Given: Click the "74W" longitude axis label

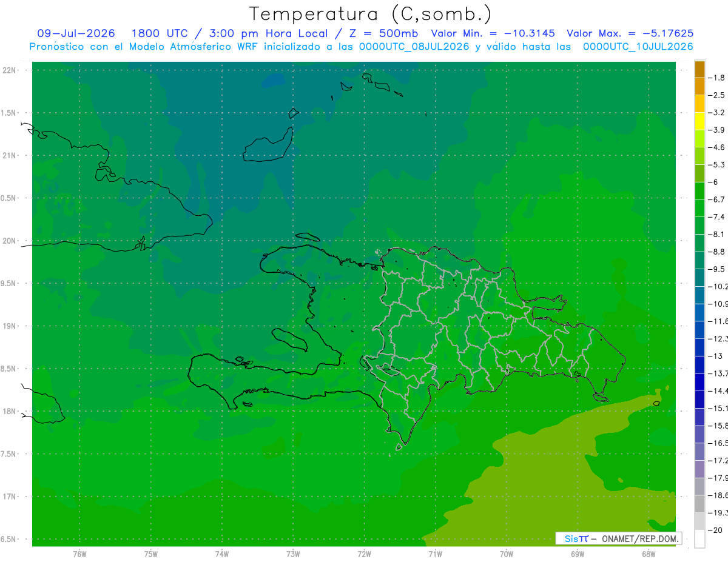Looking at the screenshot, I should [222, 554].
